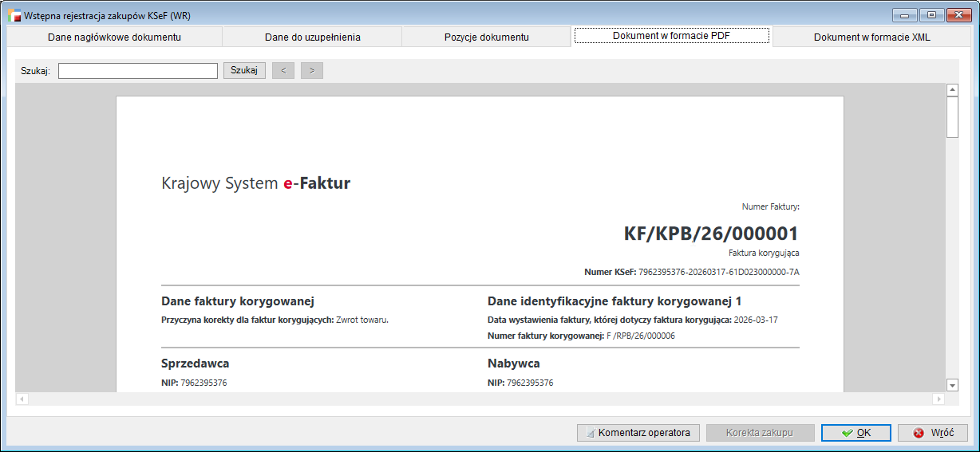Open Komentarz operatora
Image resolution: width=980 pixels, height=452 pixels.
638,433
